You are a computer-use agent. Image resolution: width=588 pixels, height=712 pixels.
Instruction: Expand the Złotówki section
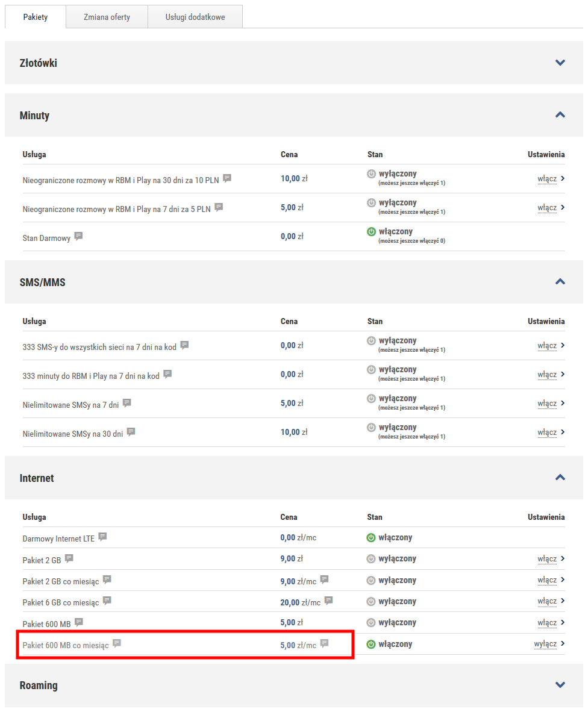560,63
